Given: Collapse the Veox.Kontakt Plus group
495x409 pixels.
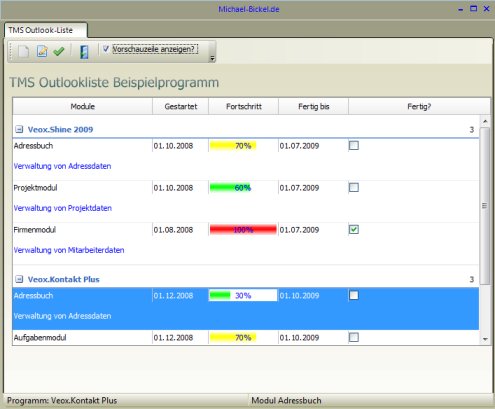Looking at the screenshot, I should tap(19, 279).
